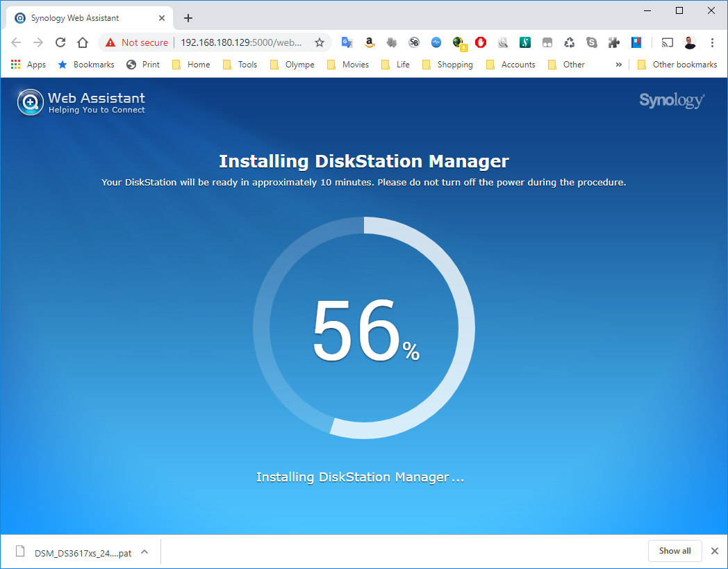Viewport: 728px width, 569px height.
Task: Select the Synology Web Assistant tab
Action: 89,18
